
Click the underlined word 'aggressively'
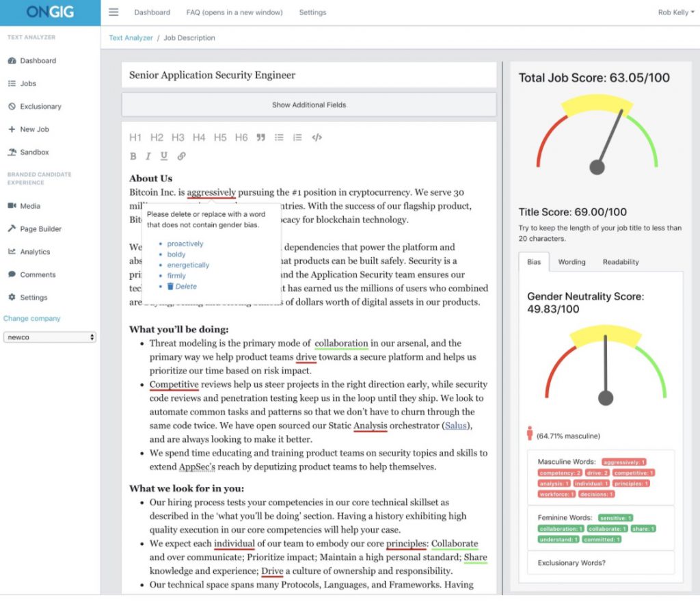coord(211,192)
